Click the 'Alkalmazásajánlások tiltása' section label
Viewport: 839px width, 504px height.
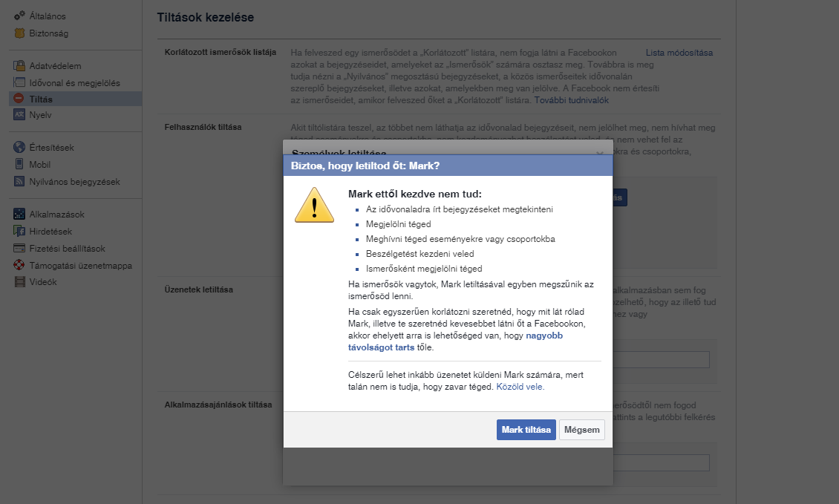coord(218,405)
